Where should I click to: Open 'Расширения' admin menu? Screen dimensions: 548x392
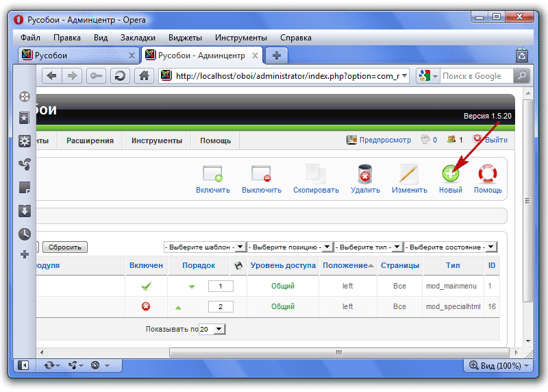pyautogui.click(x=90, y=140)
